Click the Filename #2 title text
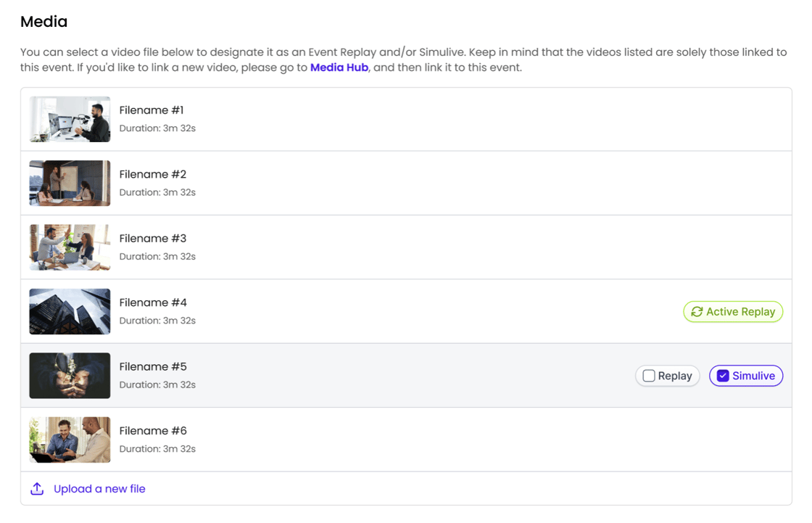812x523 pixels. [x=153, y=174]
